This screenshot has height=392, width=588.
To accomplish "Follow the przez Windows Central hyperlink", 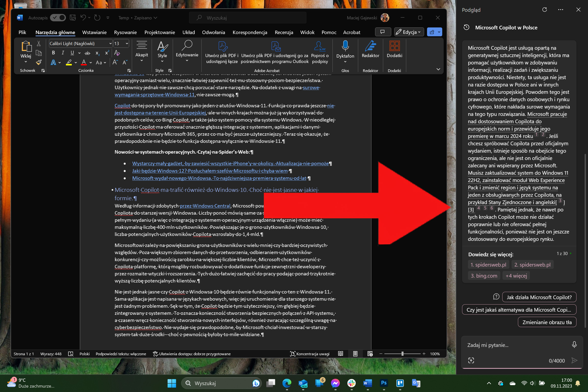I will point(205,206).
